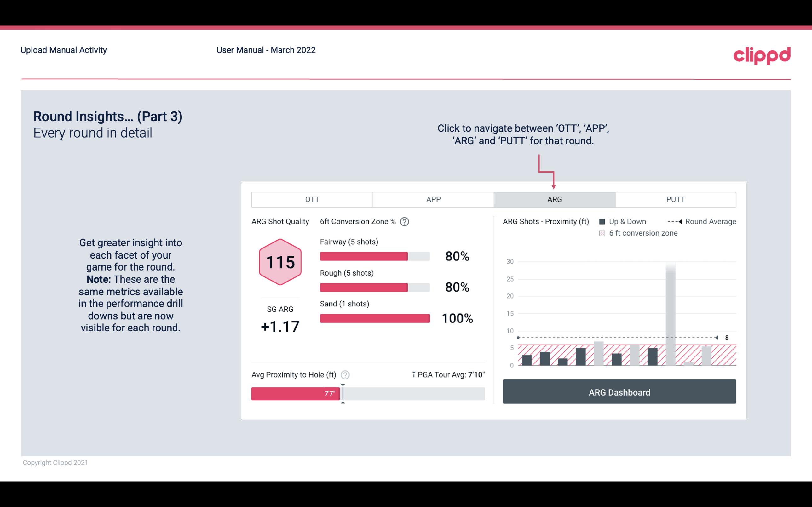Open the ARG Dashboard button
This screenshot has width=812, height=507.
tap(619, 392)
